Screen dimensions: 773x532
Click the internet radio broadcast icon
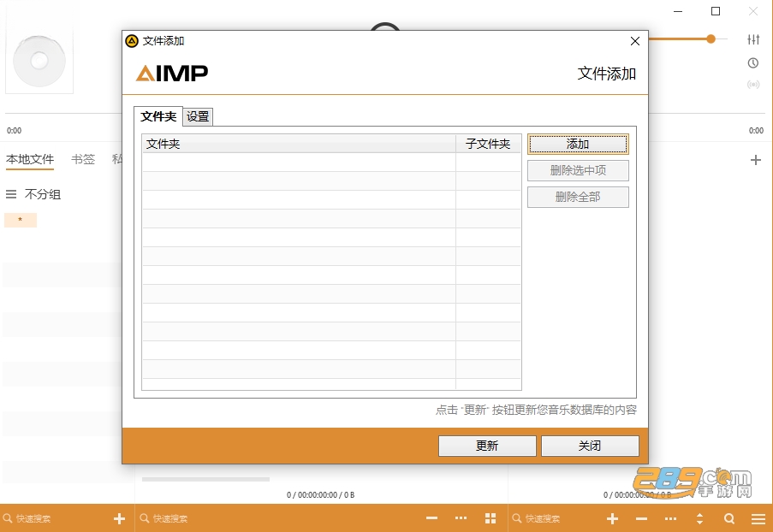pos(753,84)
